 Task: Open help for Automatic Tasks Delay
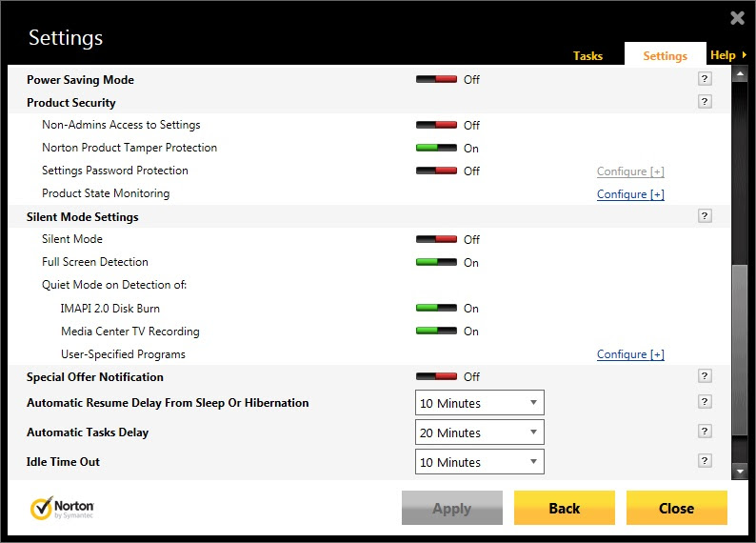point(705,431)
